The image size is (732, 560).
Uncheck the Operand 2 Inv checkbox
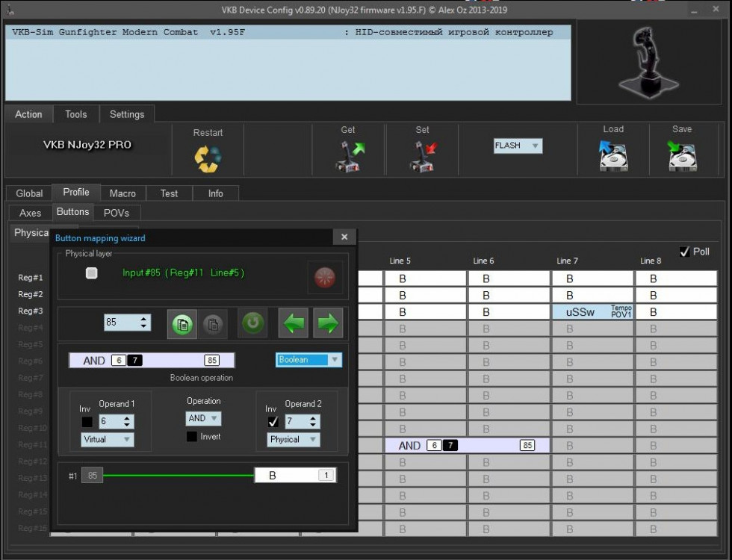point(273,422)
